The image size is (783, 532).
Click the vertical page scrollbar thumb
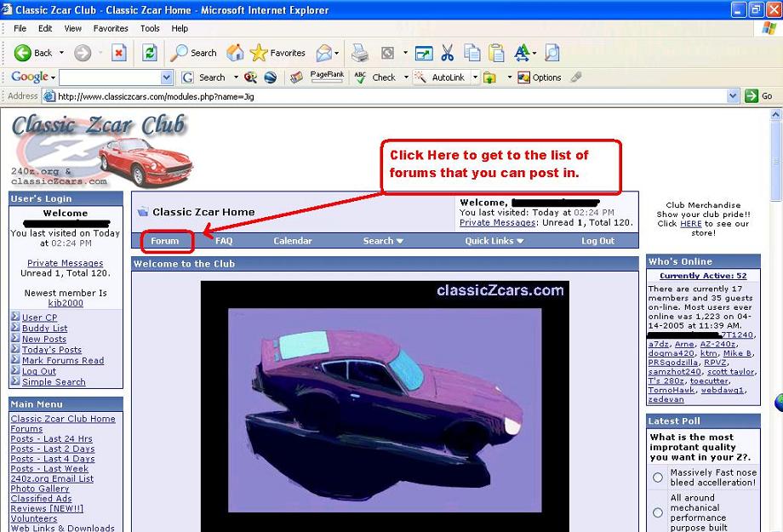[775, 161]
